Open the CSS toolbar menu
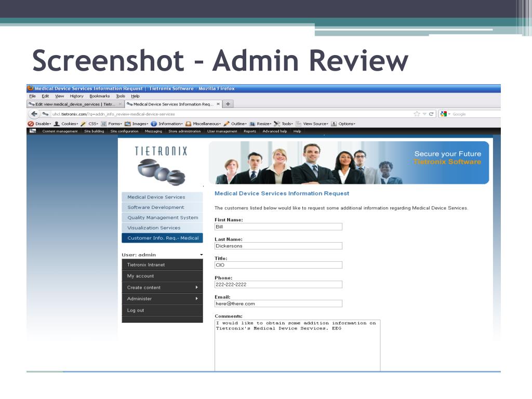 [x=89, y=124]
